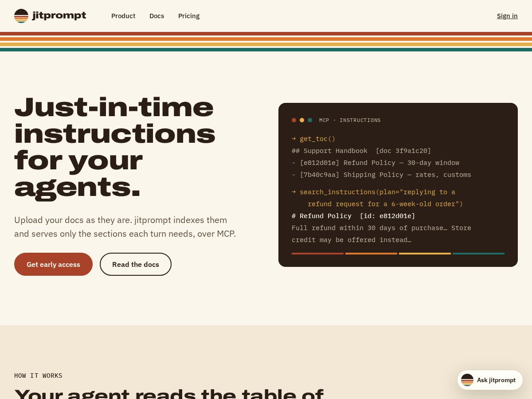Image resolution: width=532 pixels, height=399 pixels.
Task: Click the 'Upload your docs as they are' paragraph
Action: click(x=125, y=227)
